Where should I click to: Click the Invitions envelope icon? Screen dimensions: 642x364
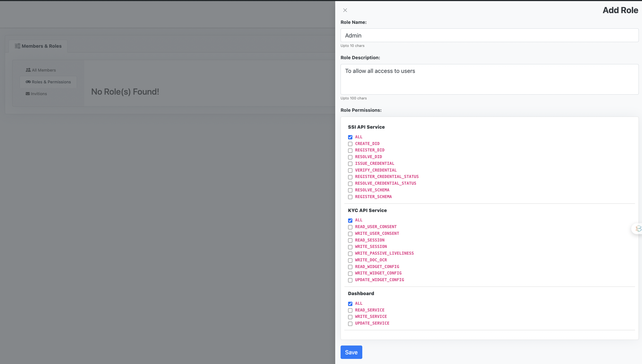tap(28, 94)
